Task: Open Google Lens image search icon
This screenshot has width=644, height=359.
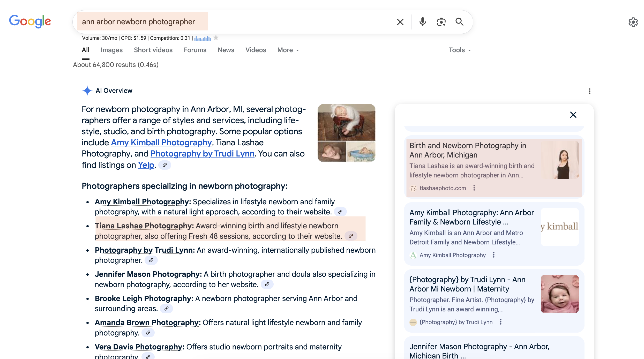Action: [x=441, y=22]
